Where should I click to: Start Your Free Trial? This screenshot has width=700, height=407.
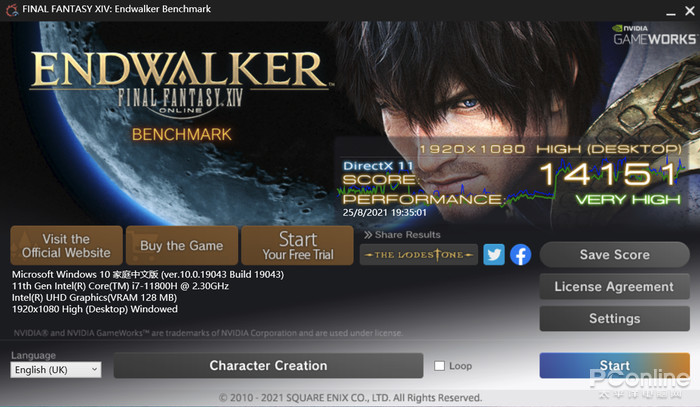coord(297,245)
